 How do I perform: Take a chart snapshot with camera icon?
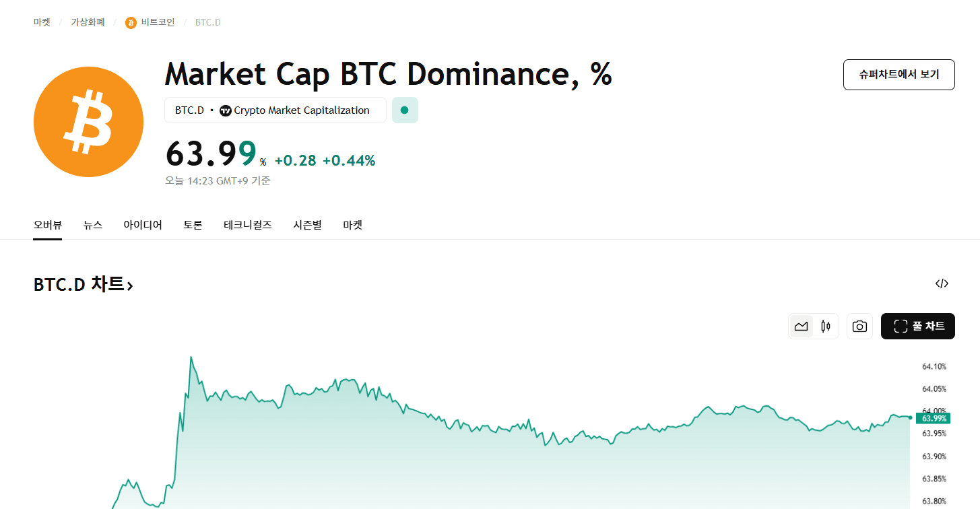click(x=859, y=327)
